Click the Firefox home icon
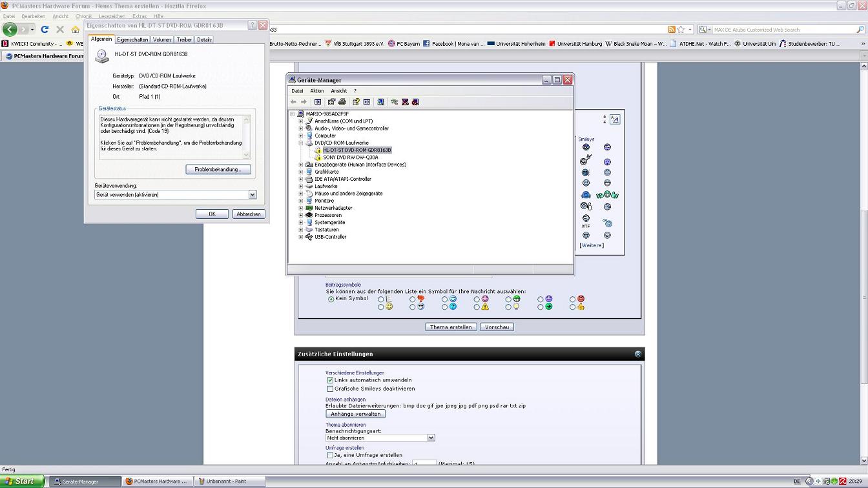 pyautogui.click(x=75, y=29)
